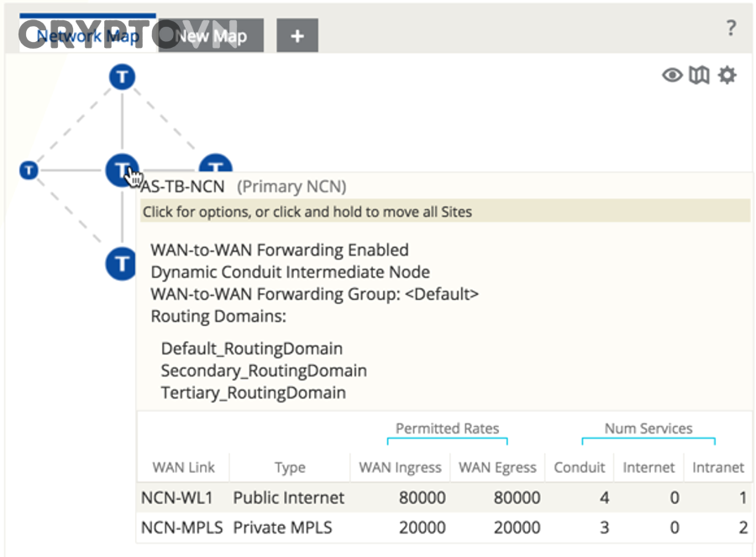This screenshot has width=756, height=557.
Task: Click the Public Internet type cell
Action: click(x=288, y=497)
